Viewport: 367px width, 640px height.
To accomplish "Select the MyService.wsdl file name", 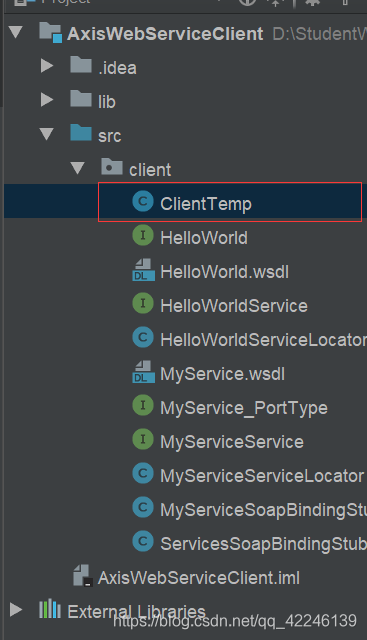I will (222, 374).
